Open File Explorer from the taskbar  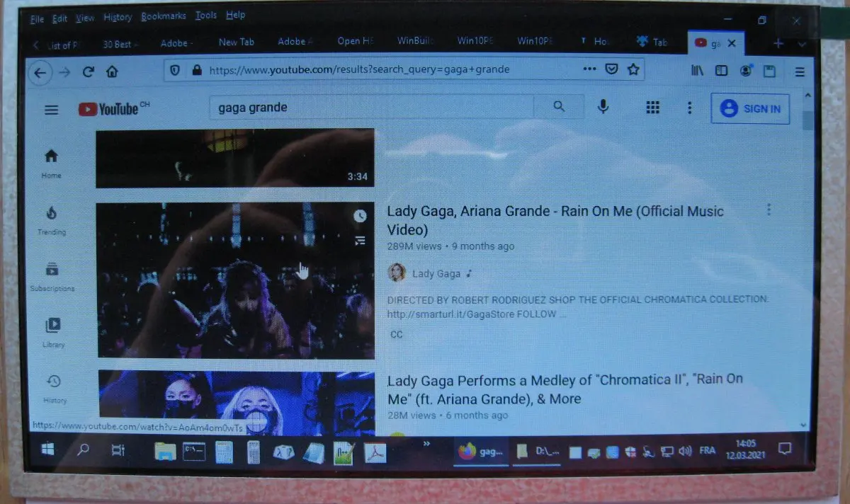165,452
